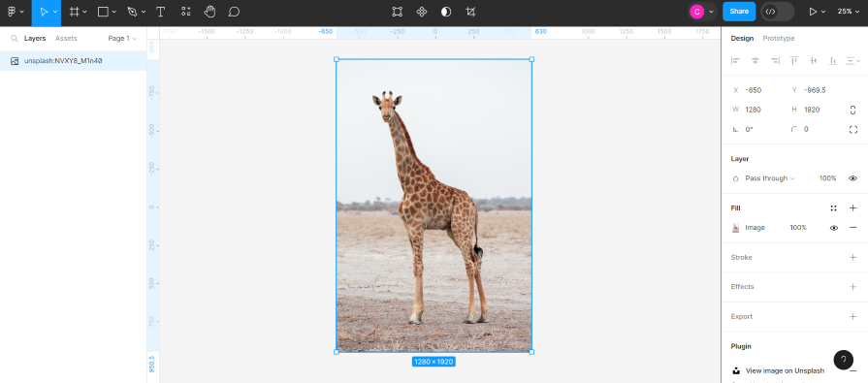Select the Text tool

(161, 12)
